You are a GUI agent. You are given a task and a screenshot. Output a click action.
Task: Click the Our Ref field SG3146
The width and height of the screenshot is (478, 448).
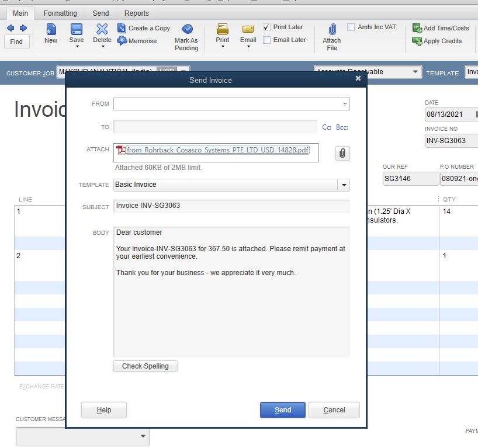click(x=410, y=179)
